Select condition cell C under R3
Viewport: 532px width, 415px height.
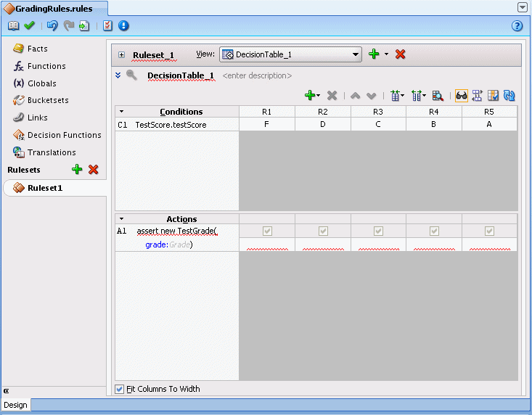[x=378, y=124]
